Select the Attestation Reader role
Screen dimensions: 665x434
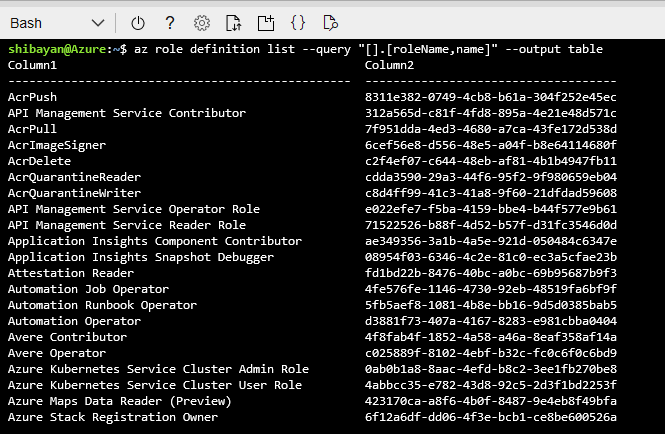pos(71,273)
